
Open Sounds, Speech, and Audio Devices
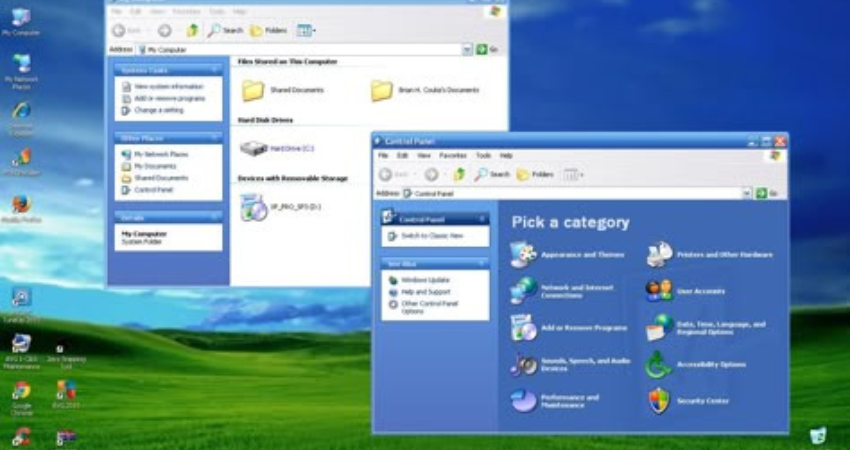point(570,365)
